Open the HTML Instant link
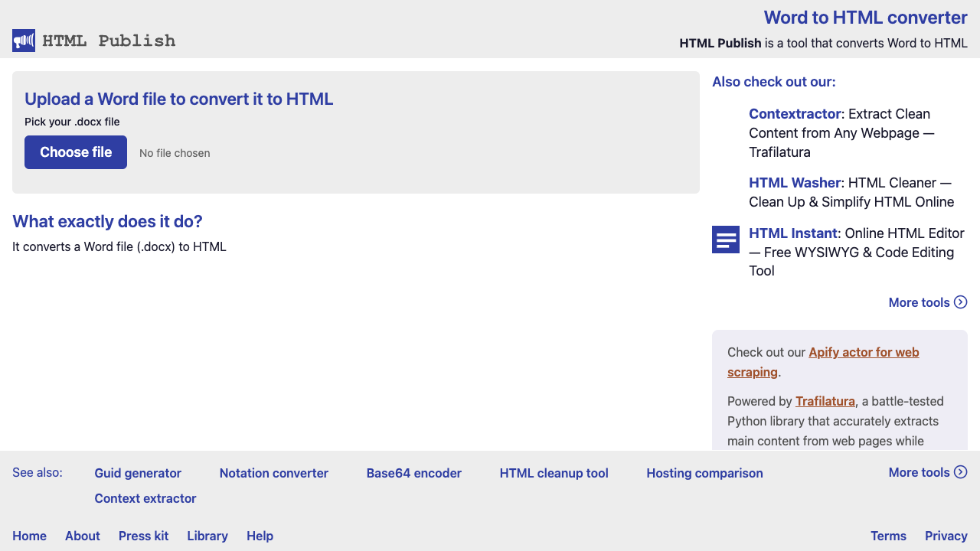980x551 pixels. coord(795,233)
